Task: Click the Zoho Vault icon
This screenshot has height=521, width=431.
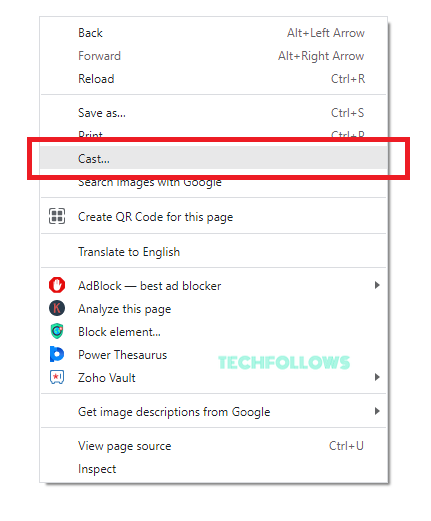Action: pos(57,377)
